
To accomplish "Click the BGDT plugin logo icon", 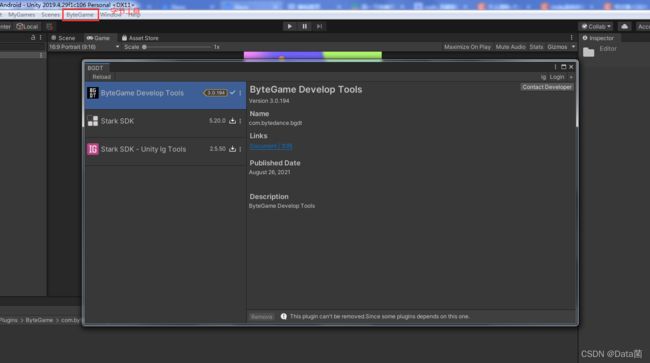I will point(93,93).
